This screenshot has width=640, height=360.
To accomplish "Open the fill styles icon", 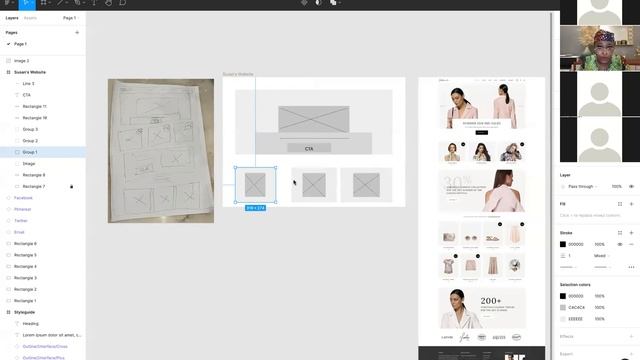I will click(620, 204).
